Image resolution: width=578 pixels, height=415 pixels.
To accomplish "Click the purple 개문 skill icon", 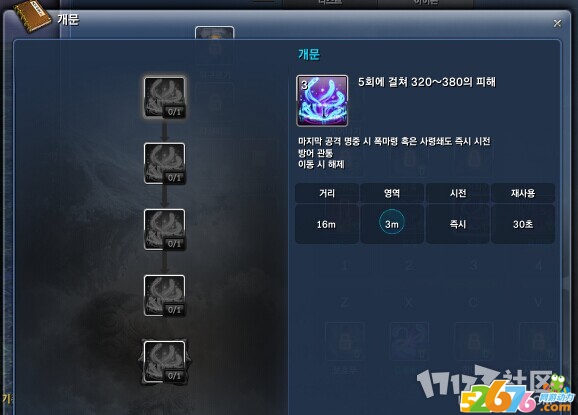I will [322, 101].
